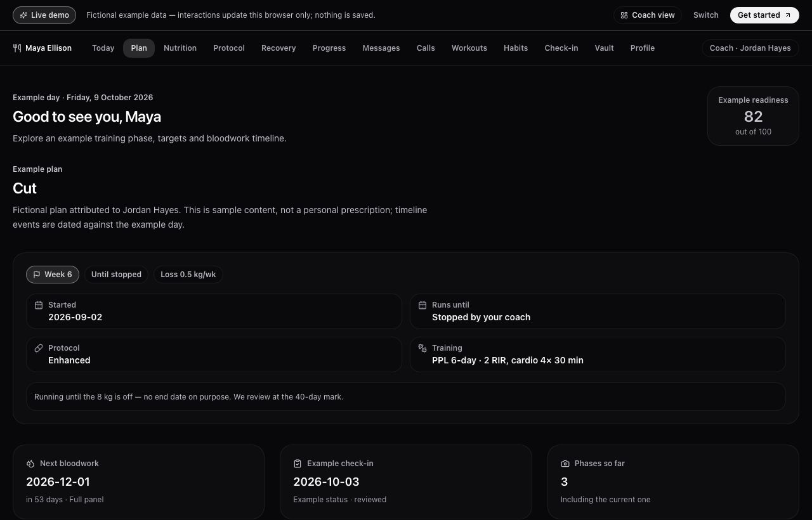Go to the Nutrition tab
Viewport: 812px width, 520px height.
(x=180, y=48)
